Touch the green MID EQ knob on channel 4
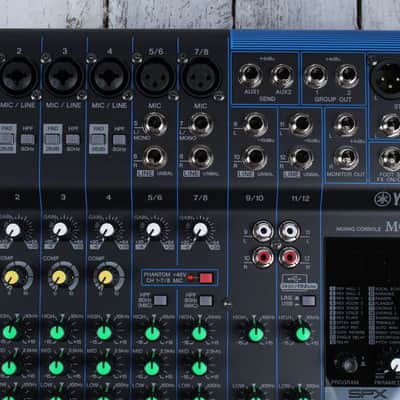This screenshot has width=400, height=400. [x=104, y=368]
